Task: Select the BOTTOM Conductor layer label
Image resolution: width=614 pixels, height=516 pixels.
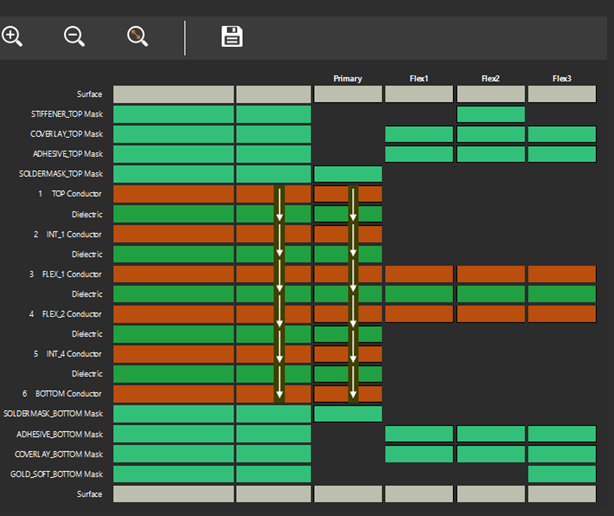Action: click(68, 394)
